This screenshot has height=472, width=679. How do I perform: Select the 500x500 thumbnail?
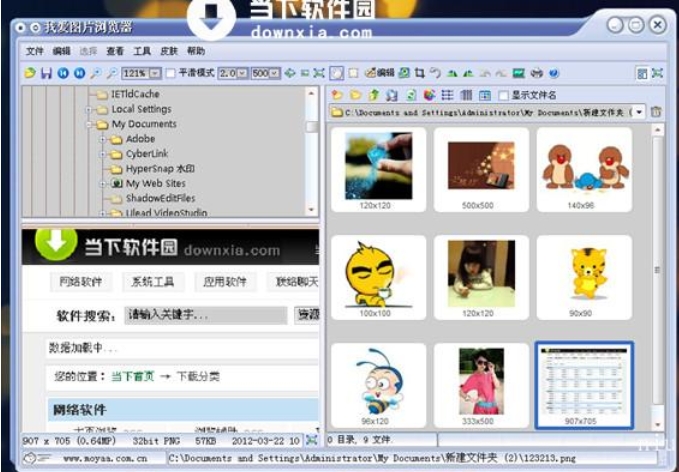click(x=481, y=170)
